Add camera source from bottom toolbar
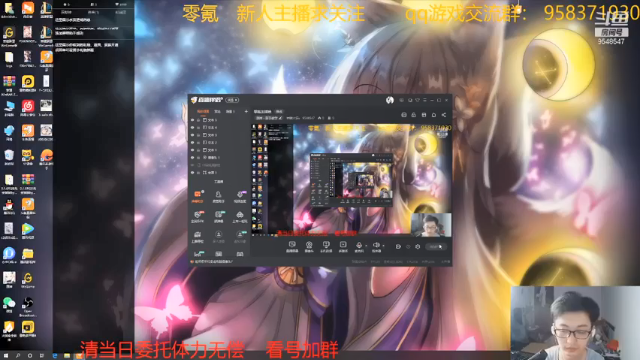The height and width of the screenshot is (360, 640). click(x=309, y=246)
